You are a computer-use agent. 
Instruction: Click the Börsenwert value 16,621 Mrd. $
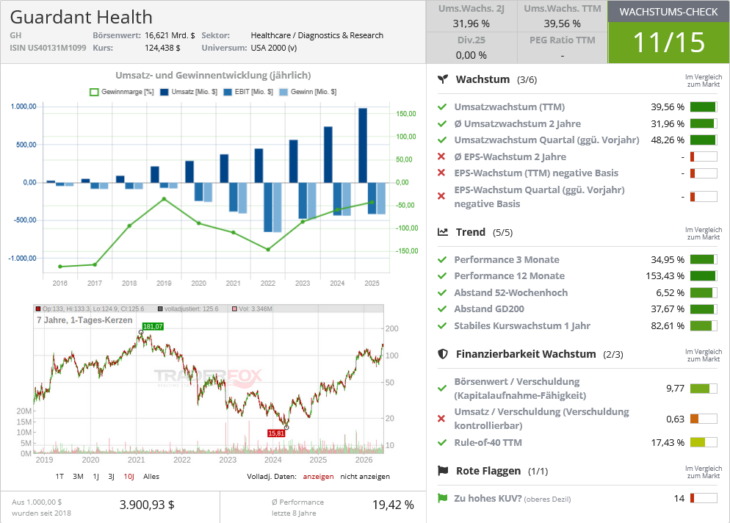[x=169, y=35]
